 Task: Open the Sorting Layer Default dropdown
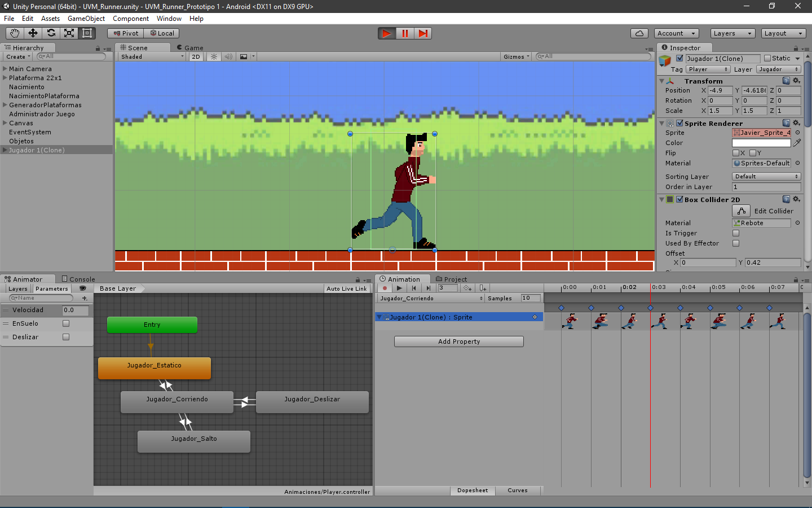point(766,177)
